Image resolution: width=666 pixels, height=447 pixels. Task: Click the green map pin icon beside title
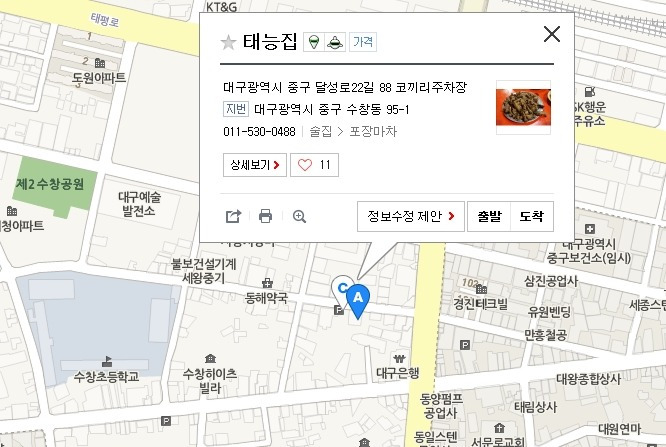(x=314, y=42)
